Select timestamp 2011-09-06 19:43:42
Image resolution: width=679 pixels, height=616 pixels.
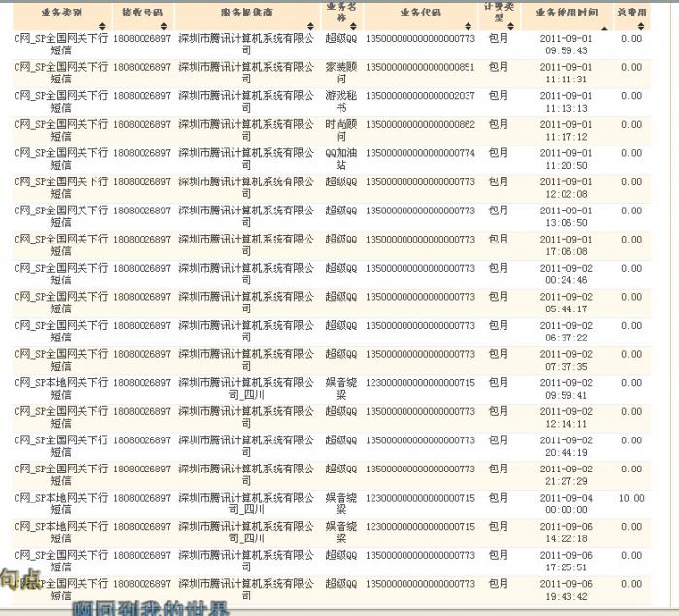coord(566,590)
